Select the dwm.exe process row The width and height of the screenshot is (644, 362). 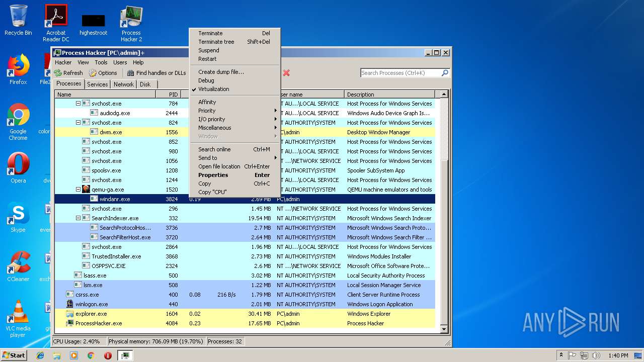pyautogui.click(x=245, y=132)
